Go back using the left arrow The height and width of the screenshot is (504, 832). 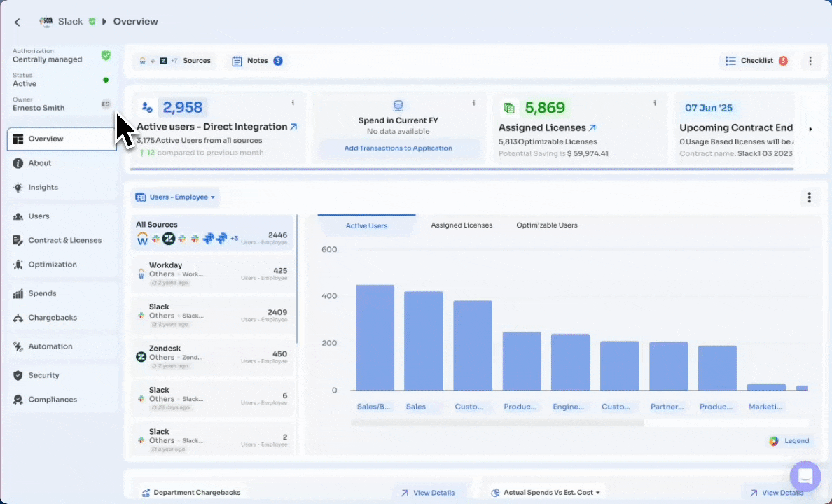[x=18, y=22]
